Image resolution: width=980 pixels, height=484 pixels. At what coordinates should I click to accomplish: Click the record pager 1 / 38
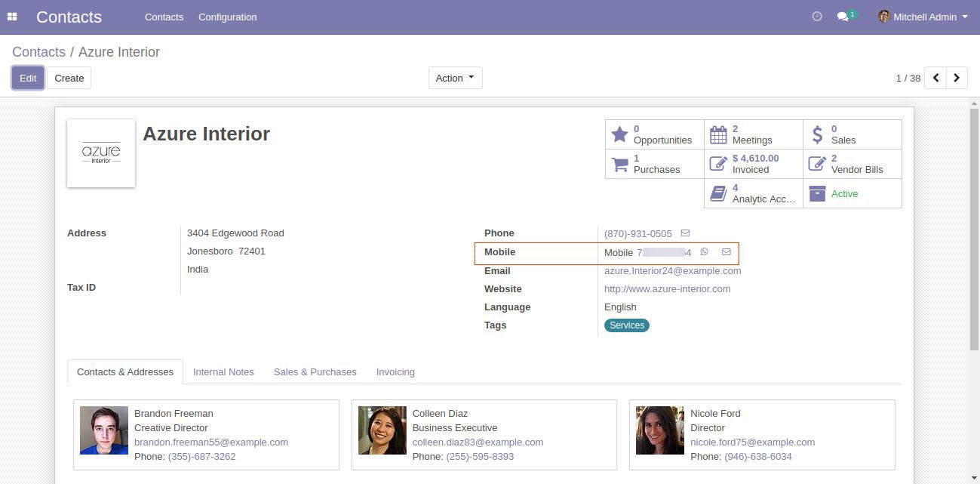click(x=908, y=78)
